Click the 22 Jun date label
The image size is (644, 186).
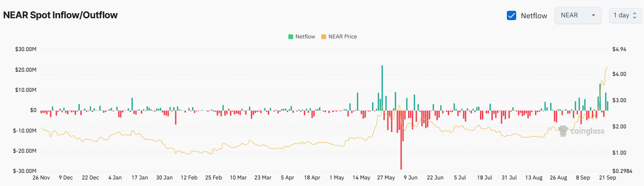coord(435,178)
